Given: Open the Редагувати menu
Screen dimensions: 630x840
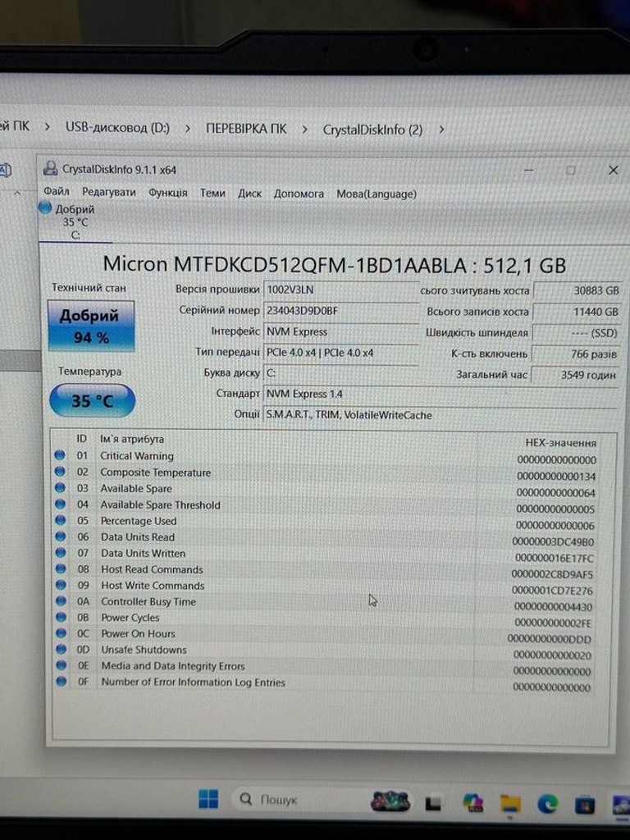Looking at the screenshot, I should click(109, 192).
